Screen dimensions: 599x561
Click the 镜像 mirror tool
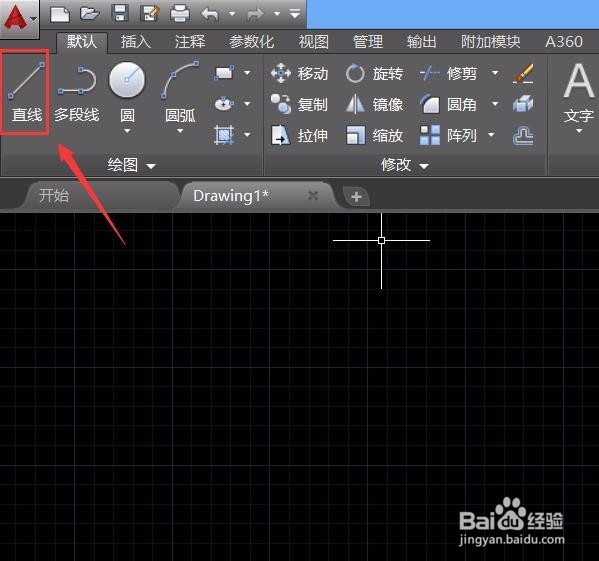pos(374,104)
